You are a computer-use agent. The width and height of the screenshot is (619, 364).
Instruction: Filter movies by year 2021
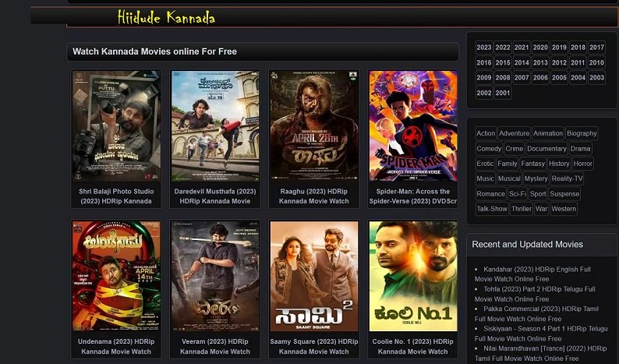tap(522, 48)
